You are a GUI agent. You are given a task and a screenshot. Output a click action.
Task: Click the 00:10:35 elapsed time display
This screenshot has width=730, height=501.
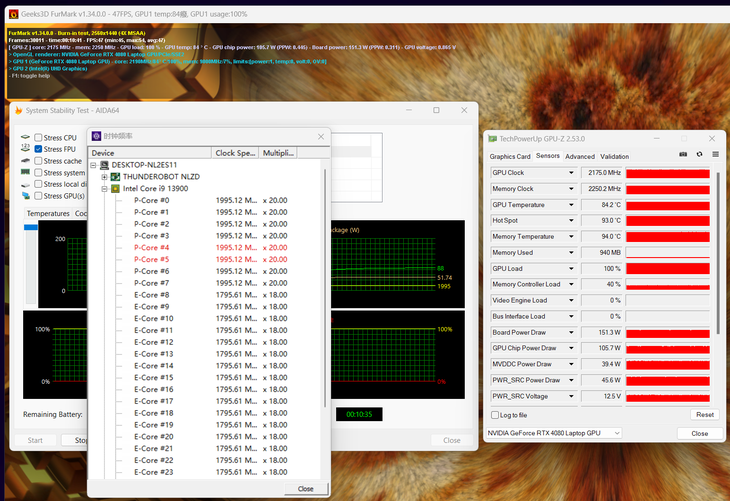tap(359, 414)
